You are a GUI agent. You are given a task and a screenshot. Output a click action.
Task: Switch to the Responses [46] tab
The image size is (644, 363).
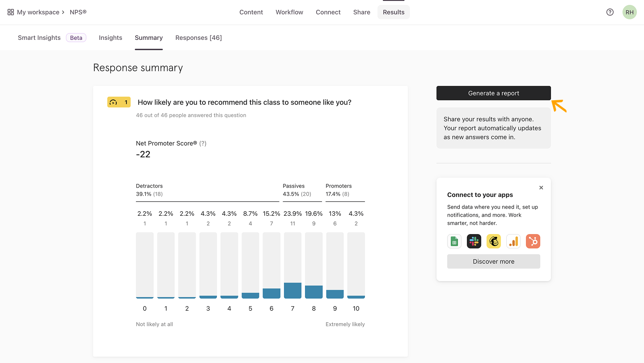199,38
